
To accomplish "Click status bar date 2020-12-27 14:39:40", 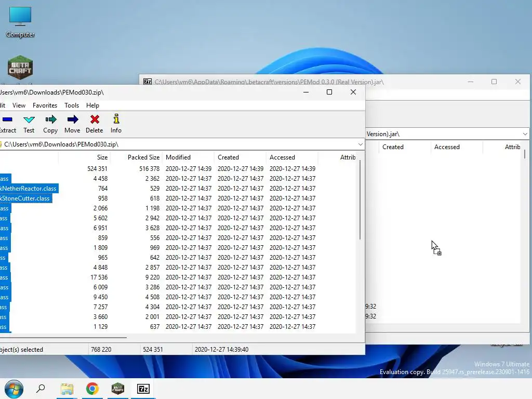I will click(x=221, y=350).
